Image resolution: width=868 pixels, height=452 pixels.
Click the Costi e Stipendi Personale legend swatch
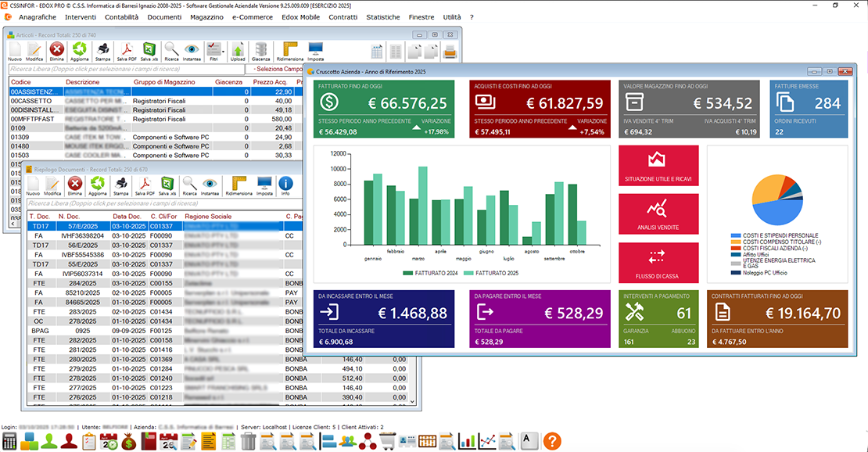[736, 235]
